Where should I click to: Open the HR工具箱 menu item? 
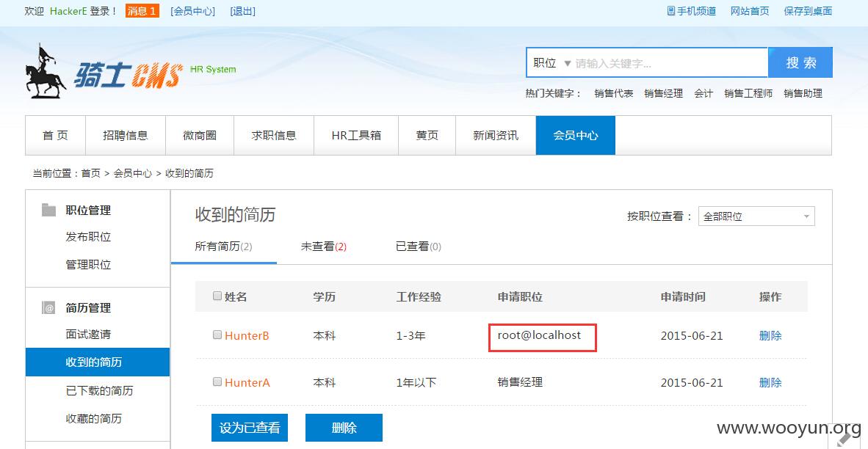pos(356,136)
